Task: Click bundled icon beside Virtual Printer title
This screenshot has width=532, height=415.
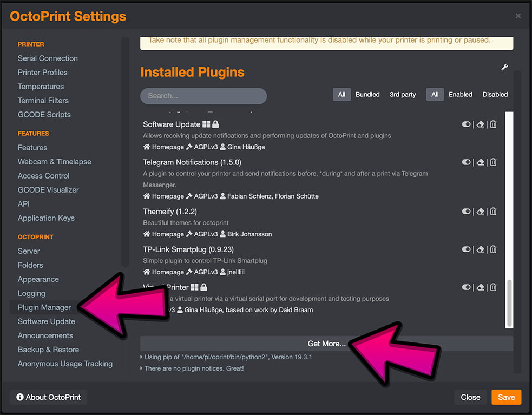Action: coord(194,287)
